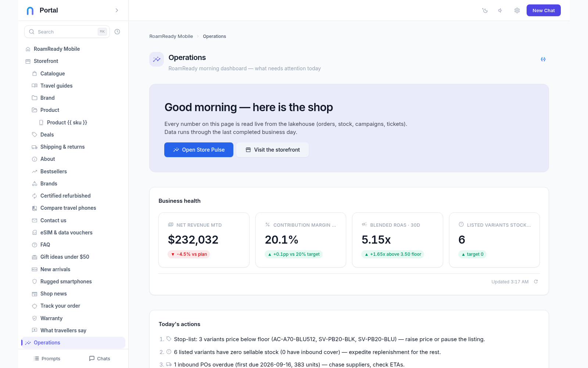The image size is (588, 368).
Task: Switch to the Chats tab
Action: click(100, 358)
